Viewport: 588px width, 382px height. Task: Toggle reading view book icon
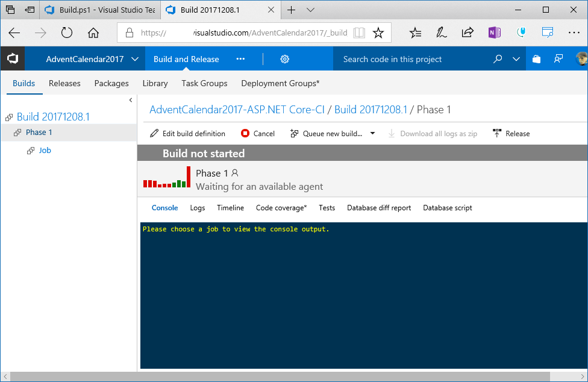[x=359, y=33]
